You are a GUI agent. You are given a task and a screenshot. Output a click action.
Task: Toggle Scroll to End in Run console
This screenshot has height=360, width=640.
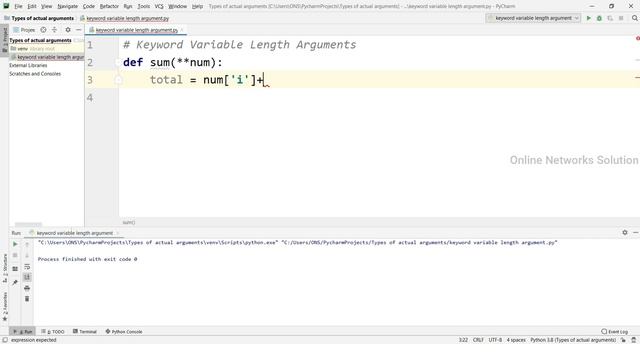pos(27,277)
